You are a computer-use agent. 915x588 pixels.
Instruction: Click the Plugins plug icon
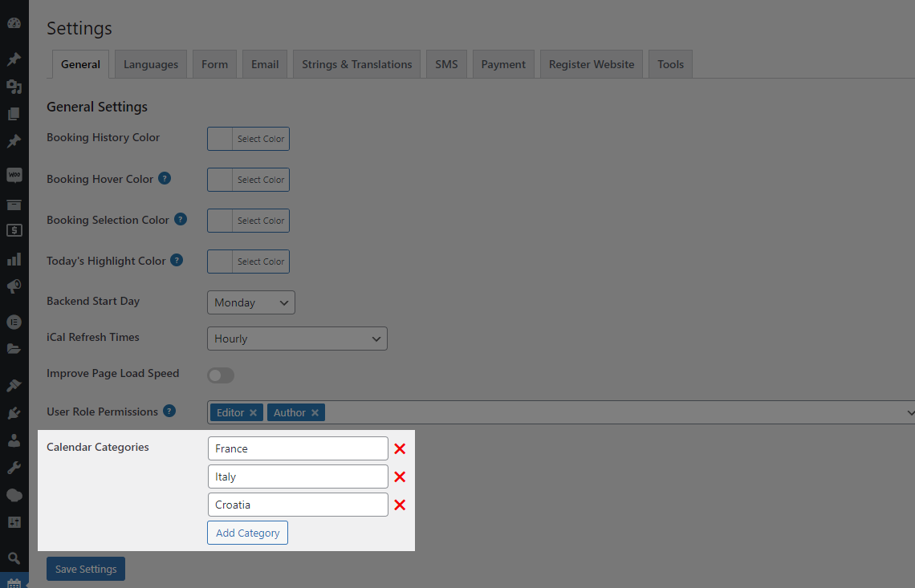[14, 412]
